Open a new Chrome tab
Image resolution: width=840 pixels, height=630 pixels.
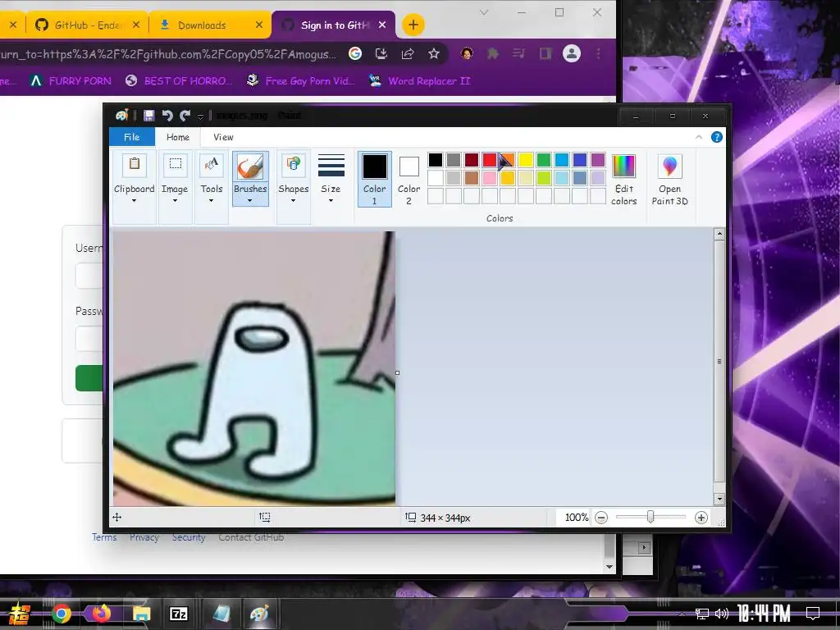click(x=413, y=25)
